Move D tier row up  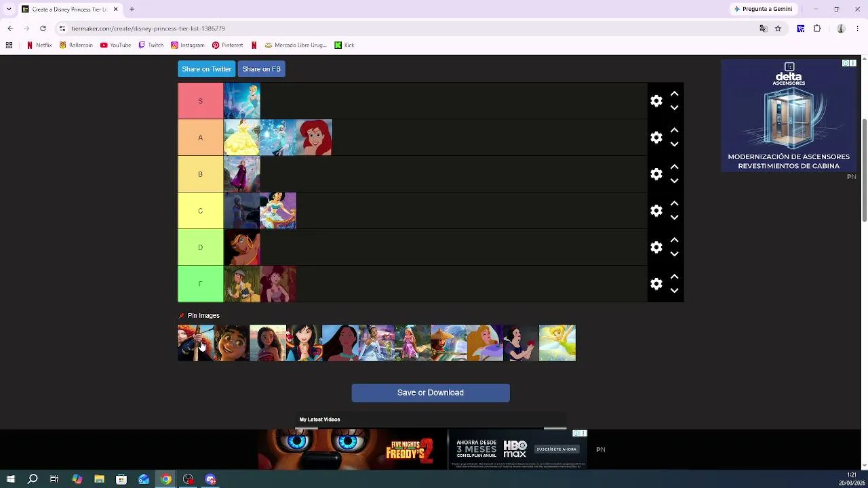click(x=674, y=241)
